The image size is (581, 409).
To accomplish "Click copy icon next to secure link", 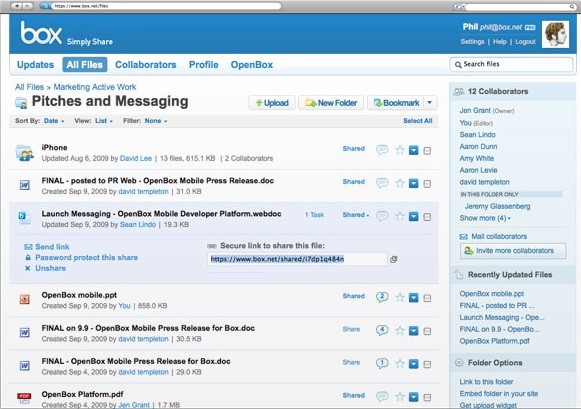I will [x=394, y=259].
